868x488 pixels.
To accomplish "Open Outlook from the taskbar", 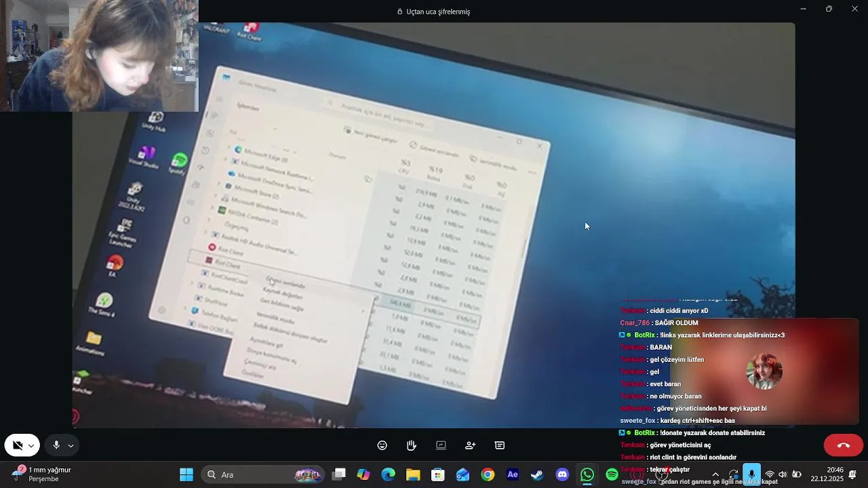I will tap(462, 474).
